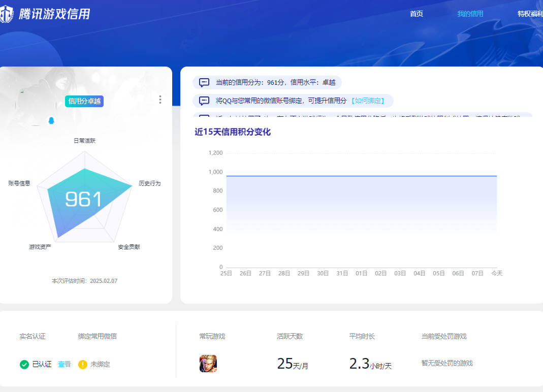Click the 日常活跃 radar label
The image size is (543, 392).
point(84,141)
